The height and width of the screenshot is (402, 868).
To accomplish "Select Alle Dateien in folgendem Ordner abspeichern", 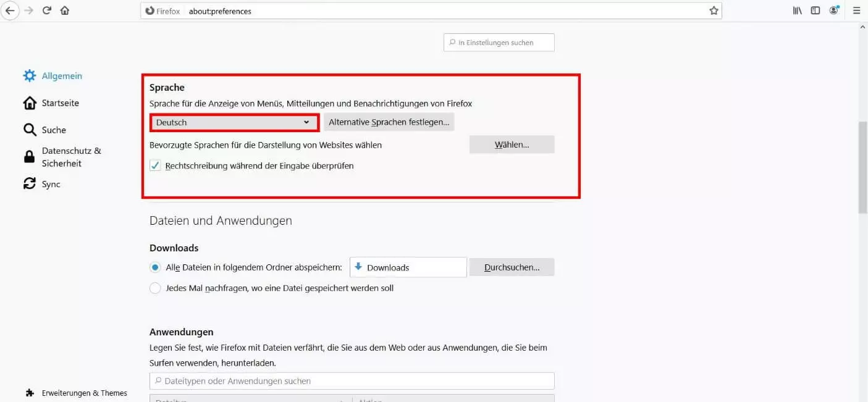I will pos(155,267).
